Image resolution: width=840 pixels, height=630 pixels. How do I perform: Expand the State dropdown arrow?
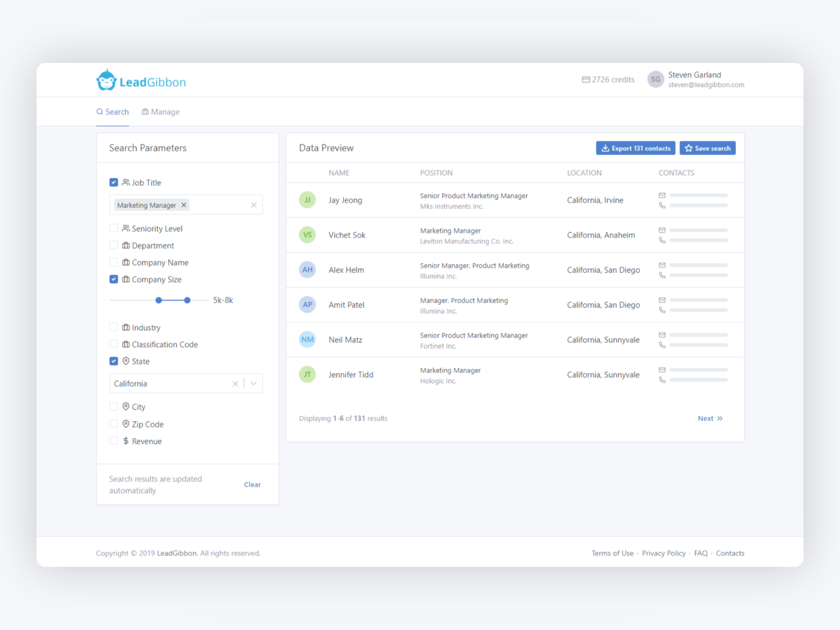253,384
